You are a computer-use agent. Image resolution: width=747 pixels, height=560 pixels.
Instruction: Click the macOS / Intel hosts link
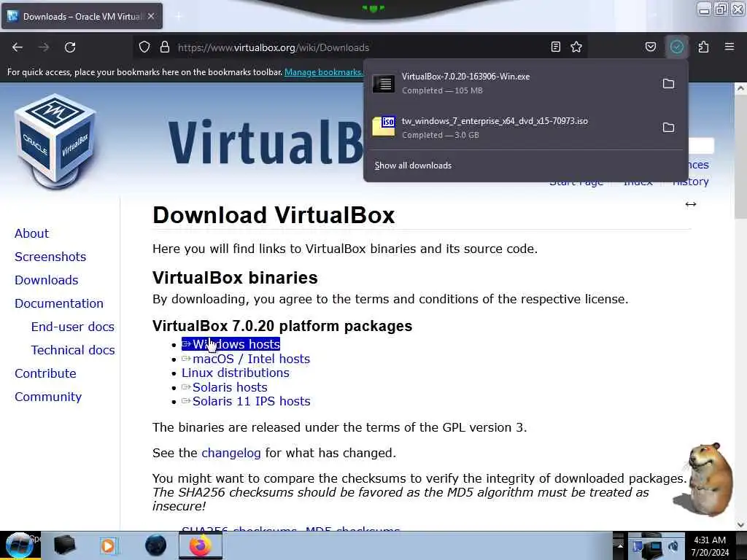(246, 359)
